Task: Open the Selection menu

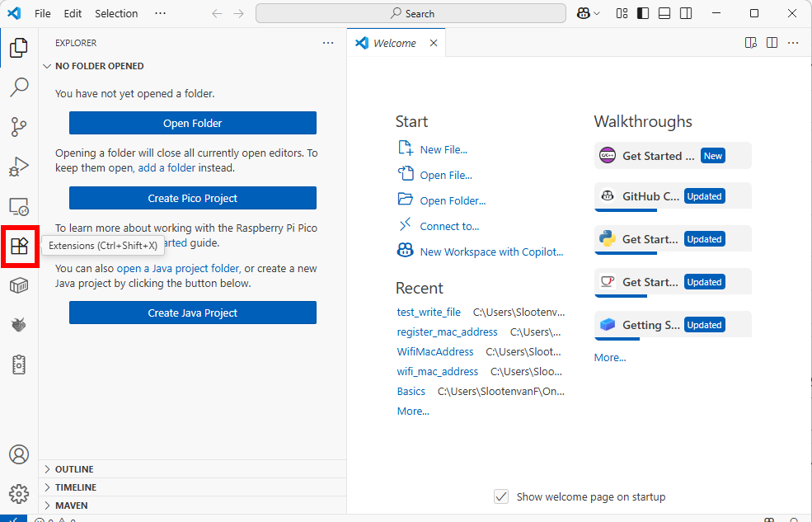Action: tap(116, 13)
